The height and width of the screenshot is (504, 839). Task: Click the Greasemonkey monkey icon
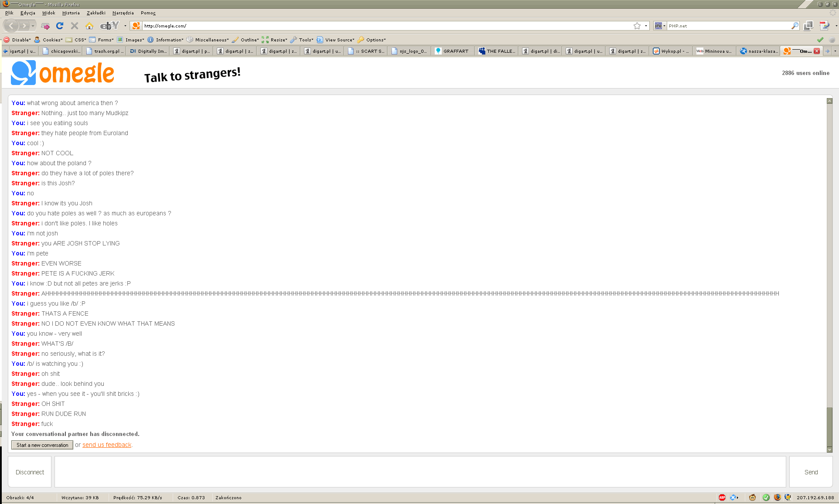(753, 497)
